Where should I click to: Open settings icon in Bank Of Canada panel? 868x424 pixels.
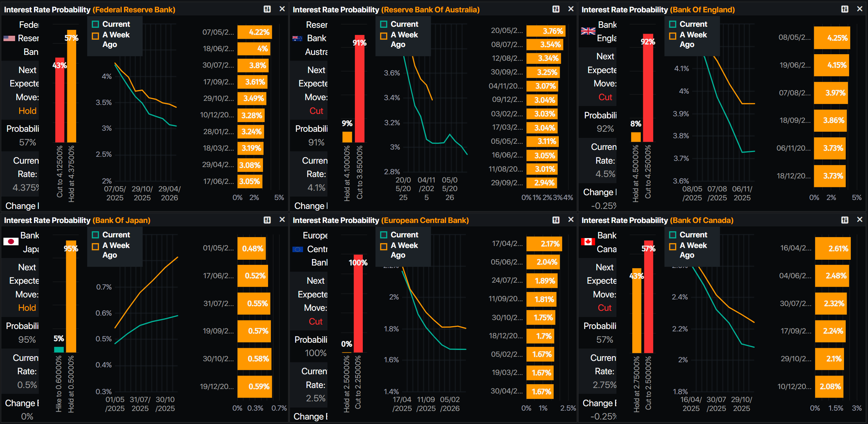845,220
